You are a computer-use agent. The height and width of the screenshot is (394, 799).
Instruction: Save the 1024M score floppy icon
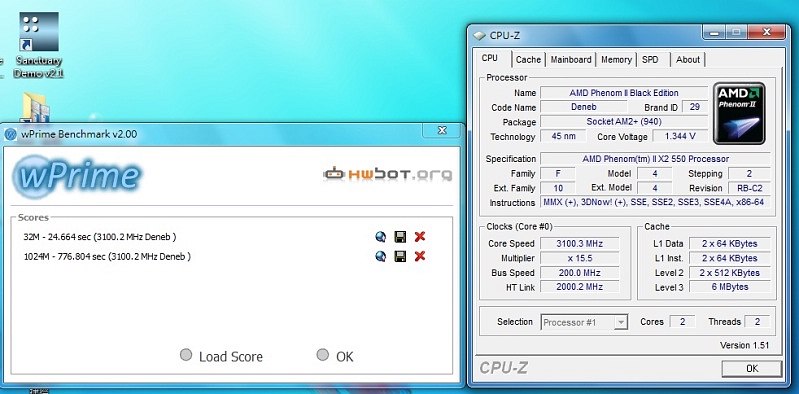coord(401,256)
